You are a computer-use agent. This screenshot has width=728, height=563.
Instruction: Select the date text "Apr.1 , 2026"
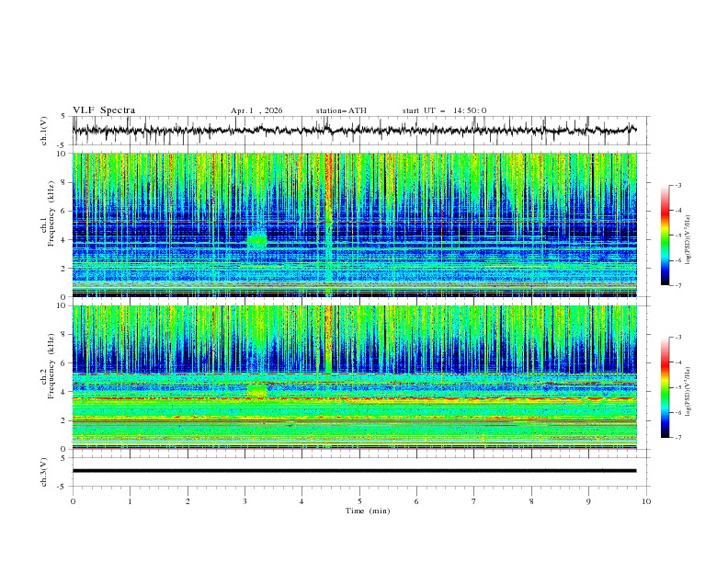point(256,110)
